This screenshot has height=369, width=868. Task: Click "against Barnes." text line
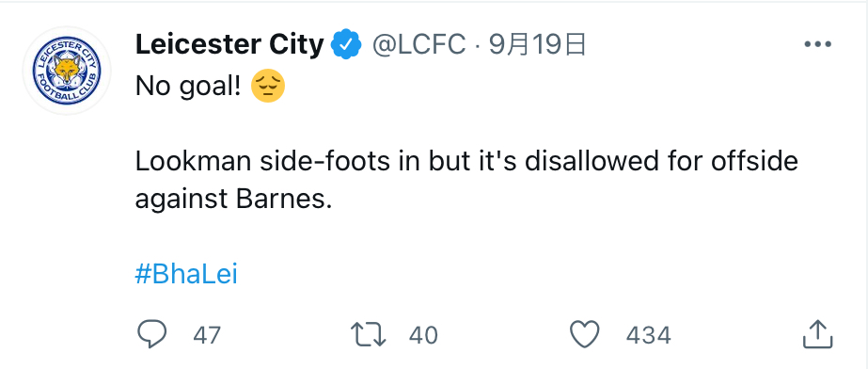(233, 200)
